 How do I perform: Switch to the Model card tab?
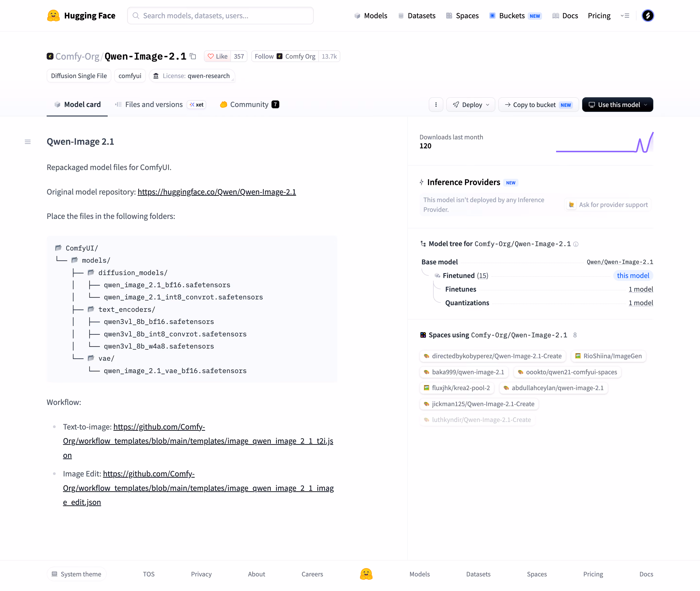click(77, 105)
